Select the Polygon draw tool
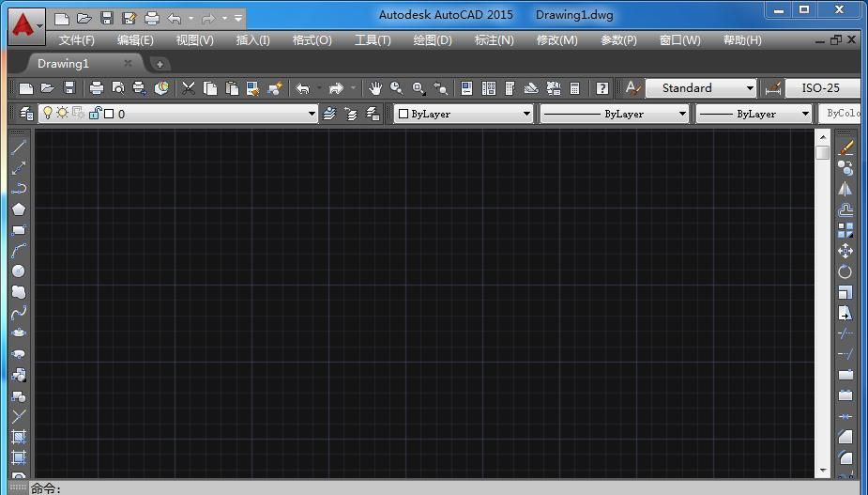 point(19,209)
